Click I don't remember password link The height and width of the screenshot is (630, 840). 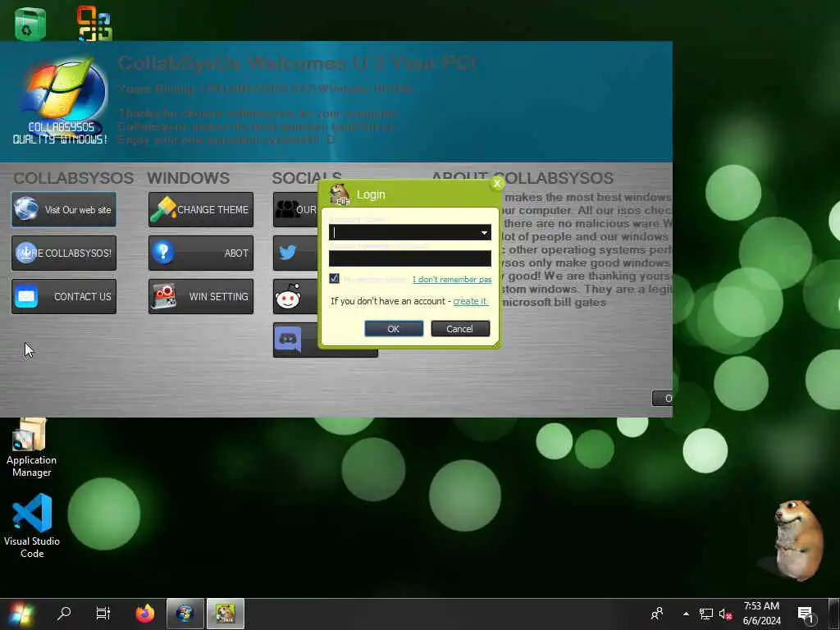(x=452, y=280)
